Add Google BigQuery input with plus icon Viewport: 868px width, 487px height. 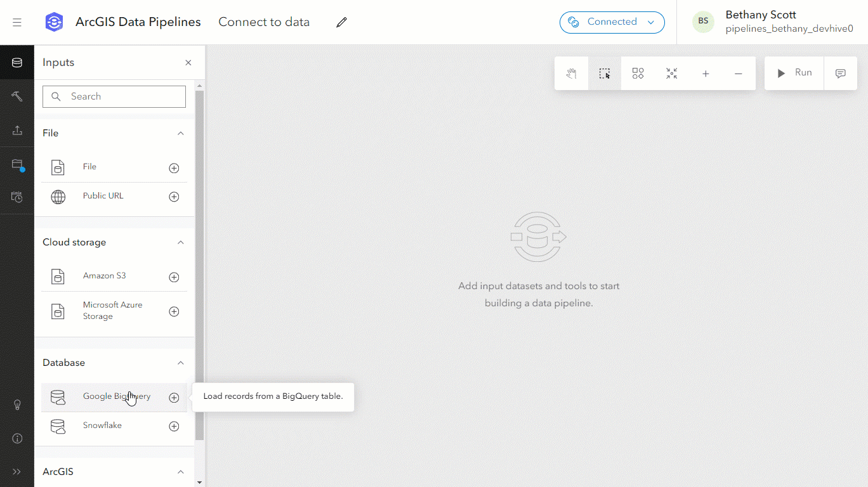point(174,398)
